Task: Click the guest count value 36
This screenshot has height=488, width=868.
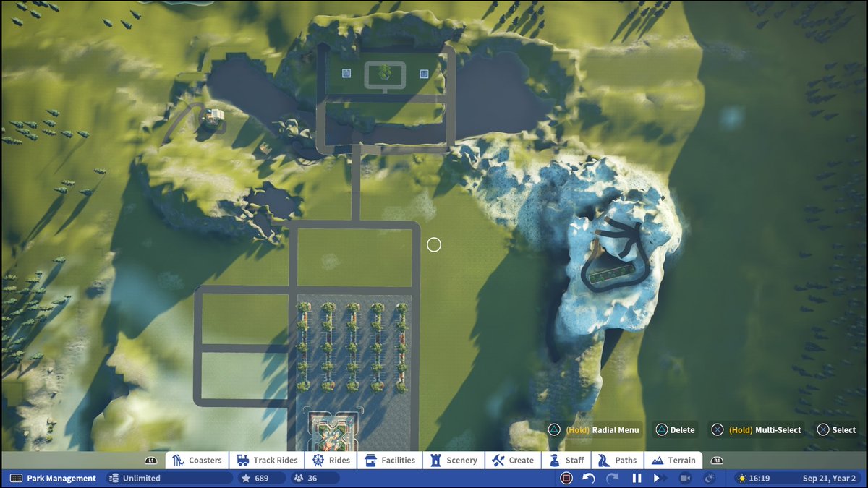Action: coord(312,478)
